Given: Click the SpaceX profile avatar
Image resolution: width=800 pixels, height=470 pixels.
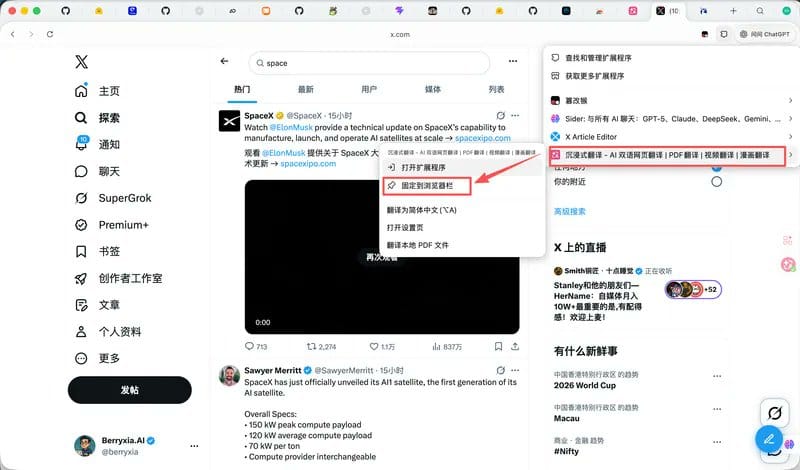Looking at the screenshot, I should click(229, 121).
